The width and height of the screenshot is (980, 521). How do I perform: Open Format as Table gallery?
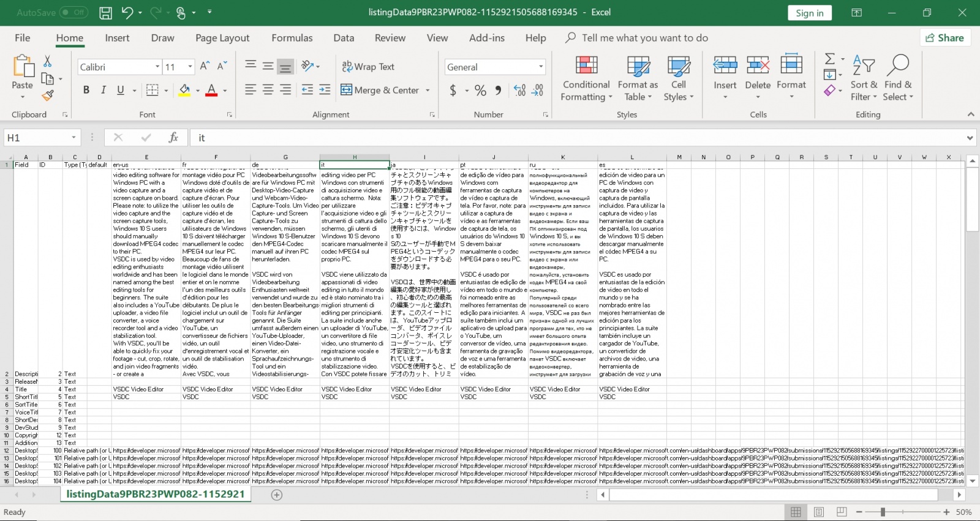pyautogui.click(x=638, y=78)
